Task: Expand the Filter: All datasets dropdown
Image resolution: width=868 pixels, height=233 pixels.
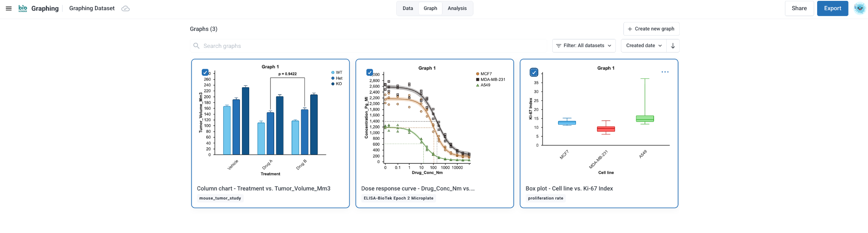Action: (584, 46)
